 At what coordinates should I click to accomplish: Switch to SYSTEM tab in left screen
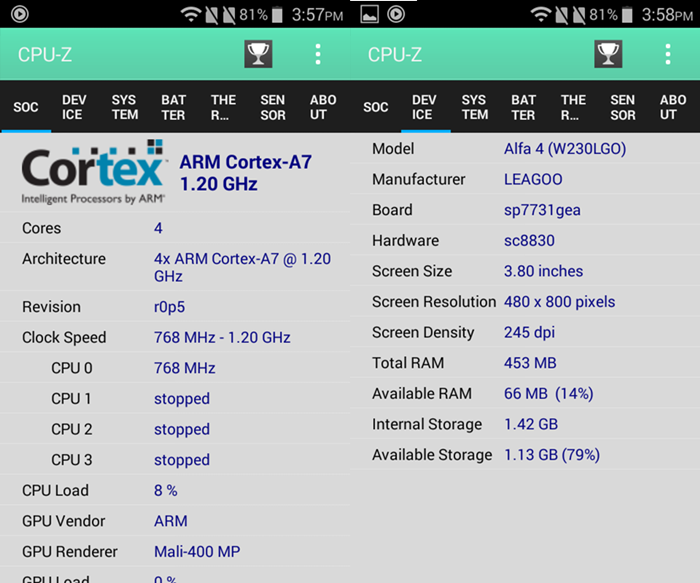pyautogui.click(x=125, y=107)
